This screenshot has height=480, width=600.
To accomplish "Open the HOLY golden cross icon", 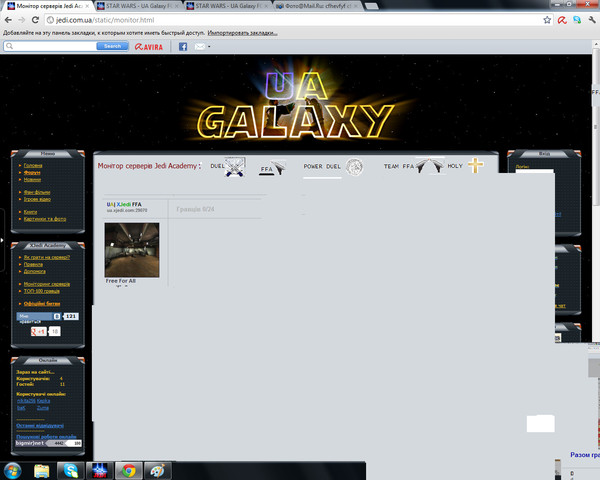I will tap(476, 165).
